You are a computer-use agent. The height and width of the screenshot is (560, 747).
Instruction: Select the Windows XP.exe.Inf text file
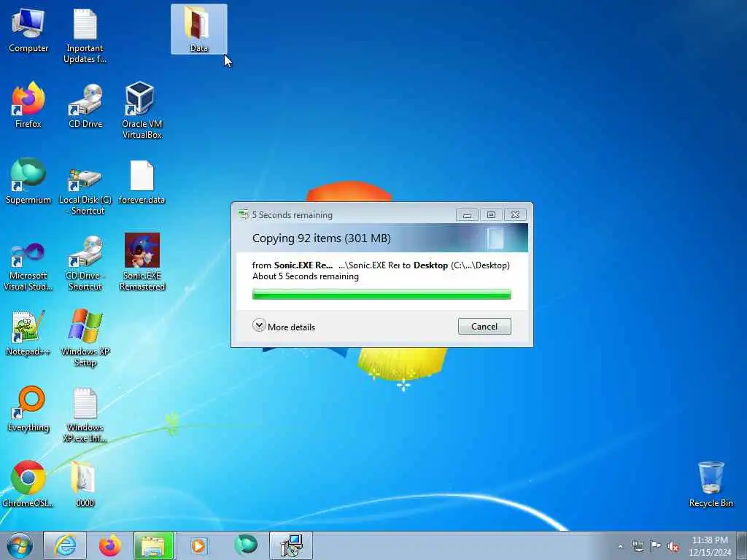85,414
